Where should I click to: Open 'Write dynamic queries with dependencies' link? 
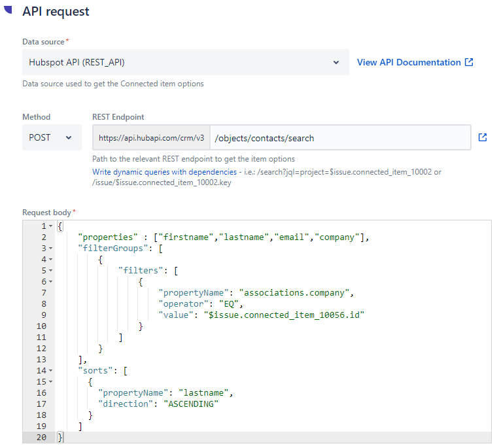tap(164, 172)
